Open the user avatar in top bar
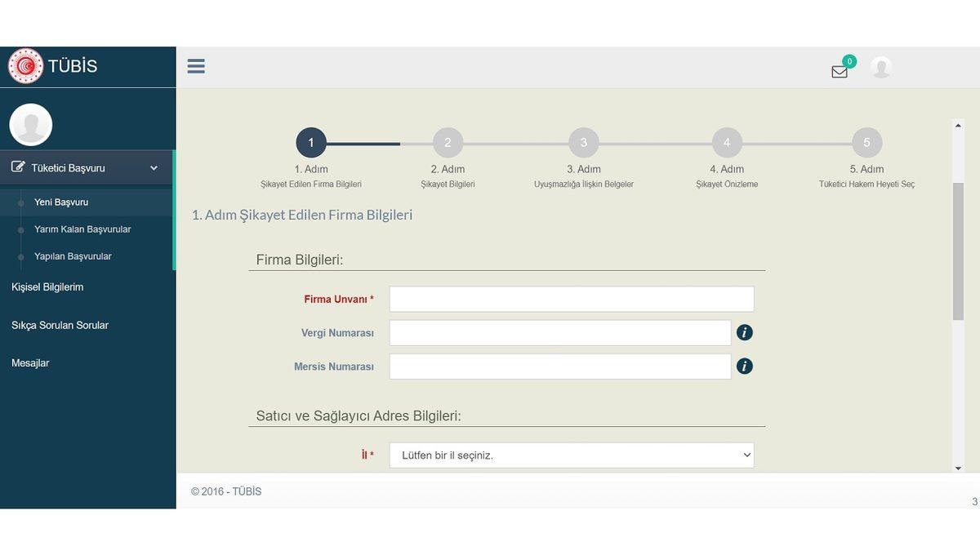This screenshot has width=980, height=551. (880, 68)
